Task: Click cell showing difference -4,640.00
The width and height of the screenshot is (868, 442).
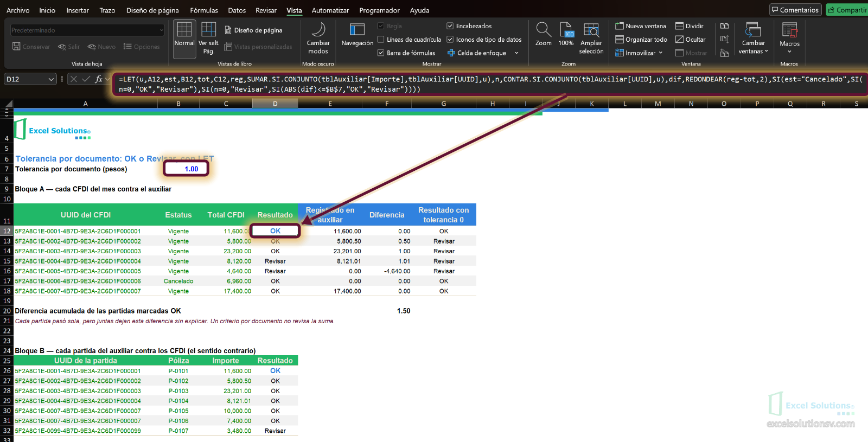Action: click(387, 271)
